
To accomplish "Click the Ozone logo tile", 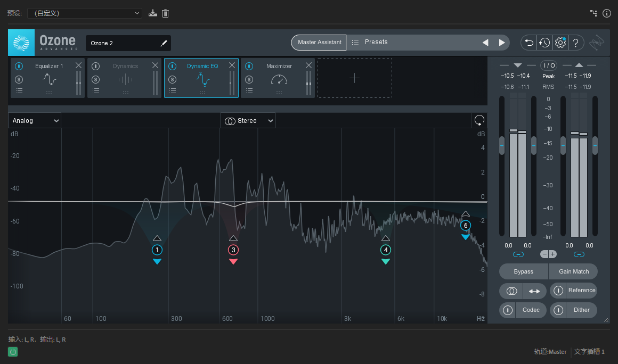I will 21,43.
